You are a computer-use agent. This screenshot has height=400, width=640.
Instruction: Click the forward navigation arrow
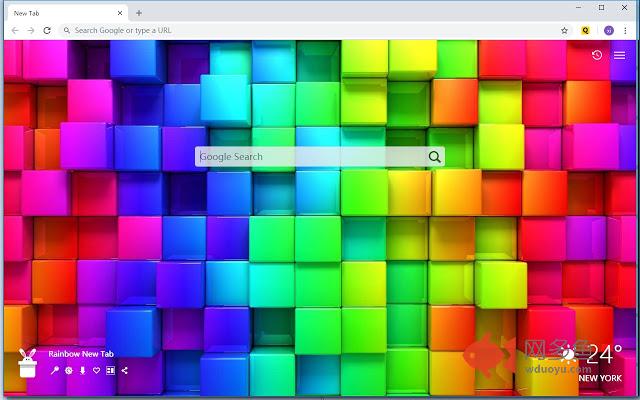[31, 31]
